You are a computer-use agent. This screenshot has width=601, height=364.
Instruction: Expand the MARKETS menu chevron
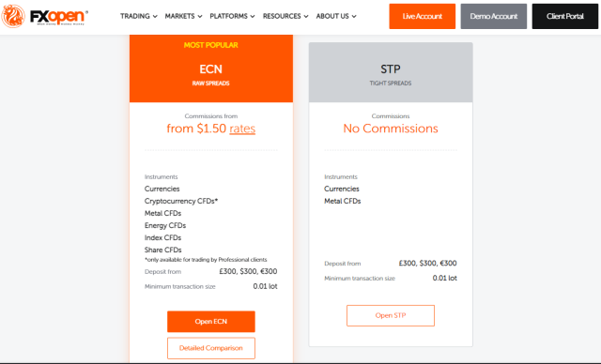tap(200, 17)
